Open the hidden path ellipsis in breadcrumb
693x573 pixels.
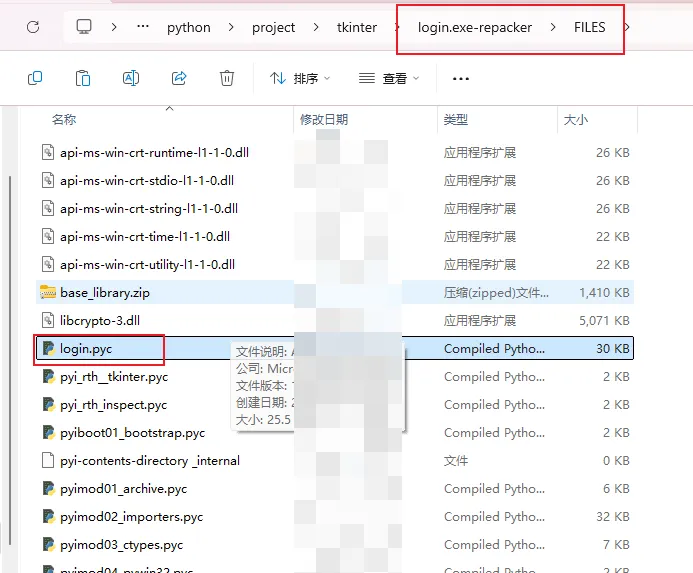(x=143, y=26)
